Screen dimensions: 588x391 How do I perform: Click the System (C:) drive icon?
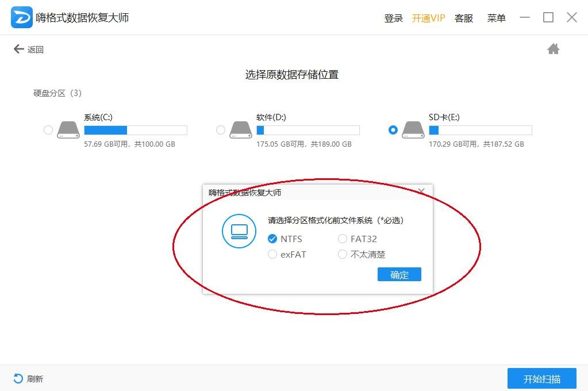coord(69,130)
